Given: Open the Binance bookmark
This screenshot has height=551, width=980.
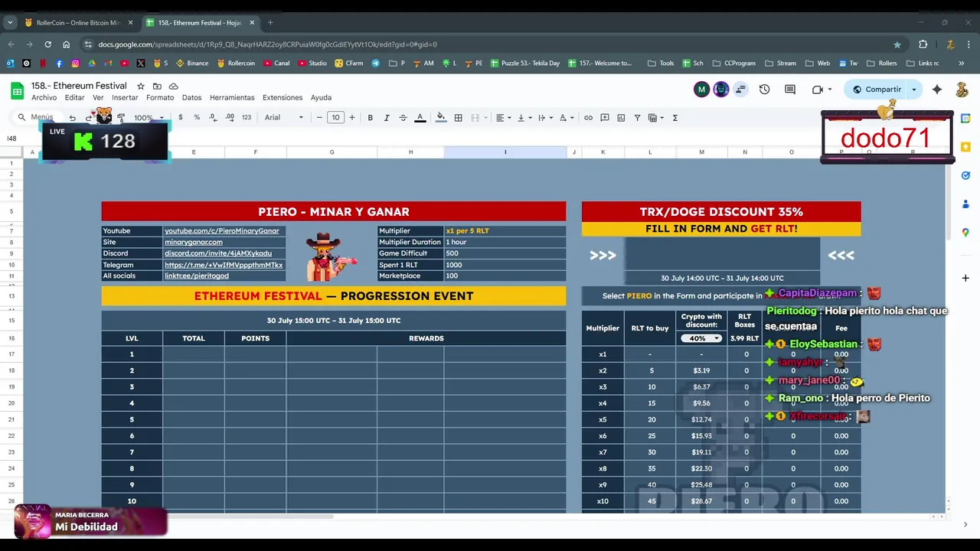Looking at the screenshot, I should coord(192,64).
